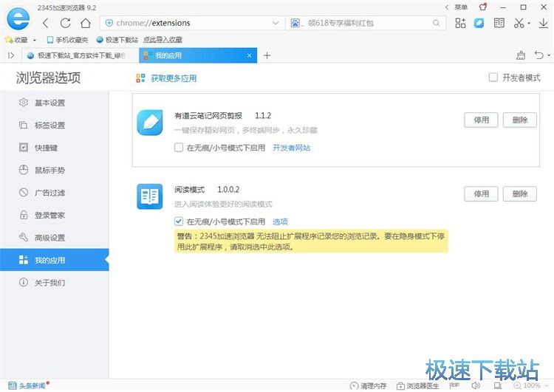Enable Youdao clipper in incognito mode checkbox
The height and width of the screenshot is (392, 554).
pos(179,147)
